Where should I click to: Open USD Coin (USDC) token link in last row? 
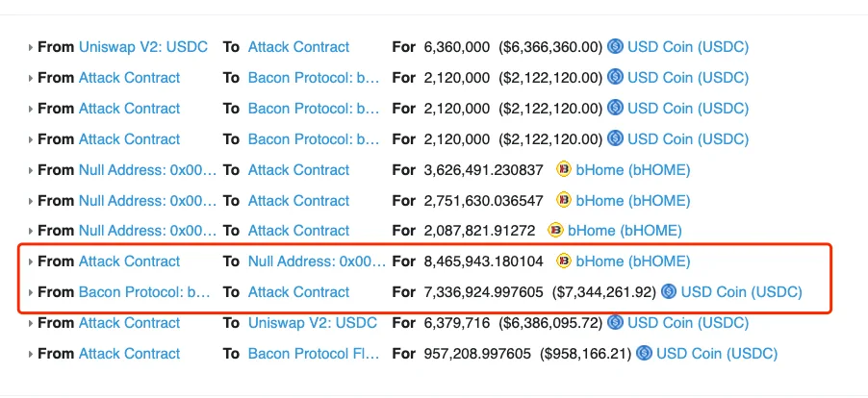(717, 353)
